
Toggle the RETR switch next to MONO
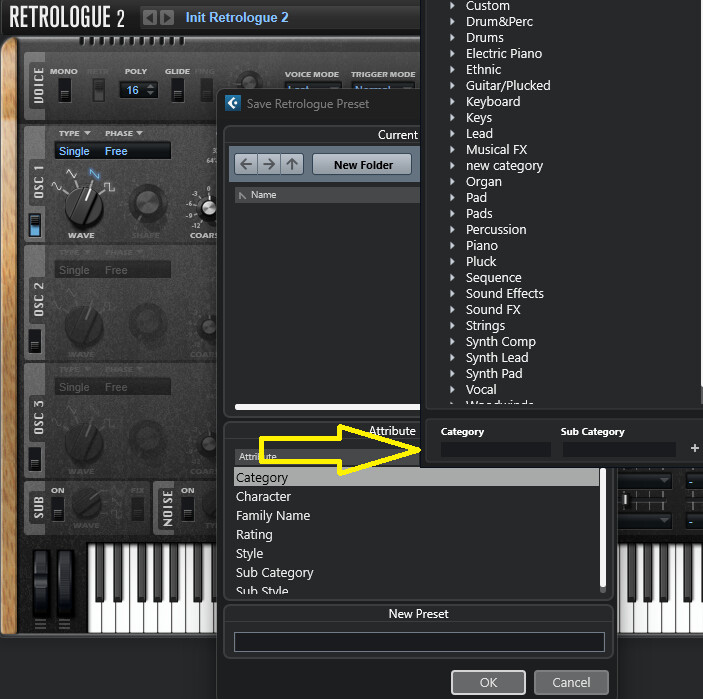(x=99, y=90)
